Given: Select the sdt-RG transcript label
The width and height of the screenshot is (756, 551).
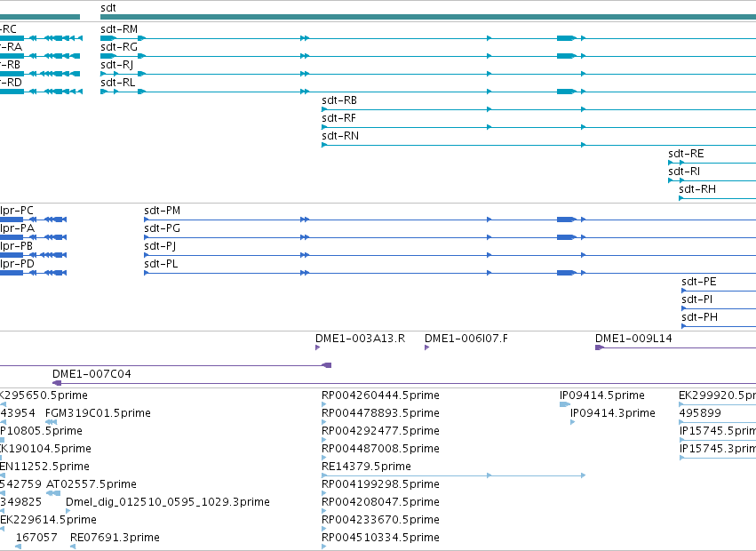Looking at the screenshot, I should [119, 47].
